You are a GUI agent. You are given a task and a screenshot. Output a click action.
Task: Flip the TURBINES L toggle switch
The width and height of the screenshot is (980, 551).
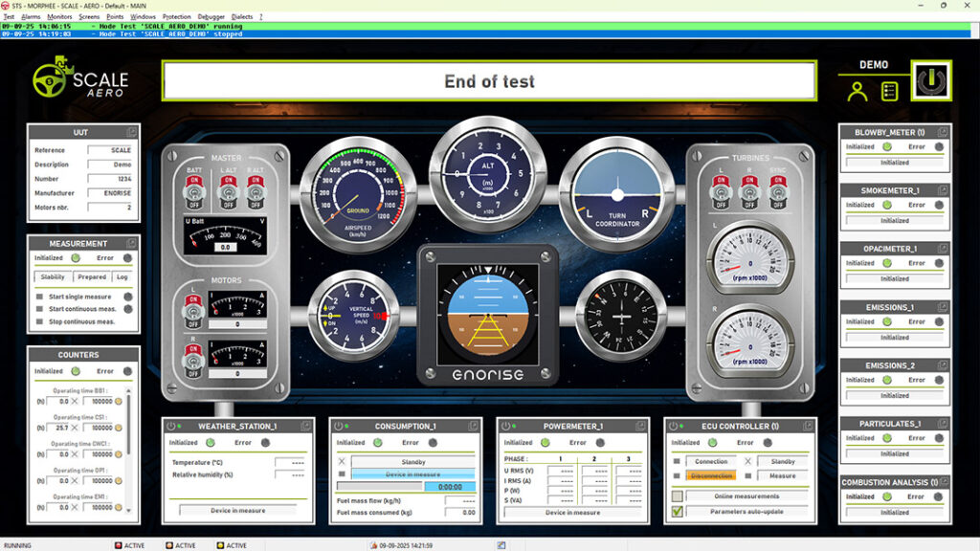(722, 192)
